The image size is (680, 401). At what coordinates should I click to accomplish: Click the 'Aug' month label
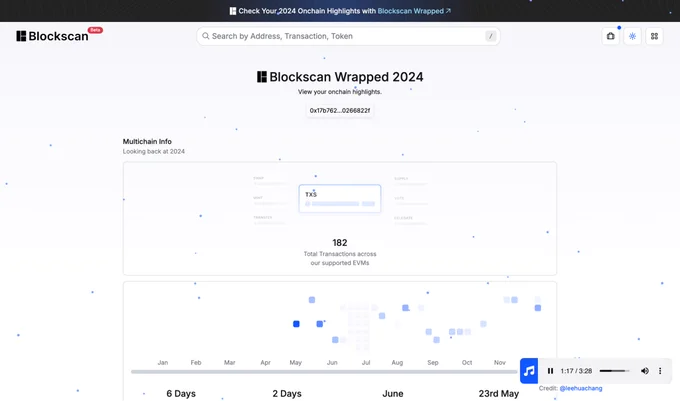pyautogui.click(x=397, y=362)
